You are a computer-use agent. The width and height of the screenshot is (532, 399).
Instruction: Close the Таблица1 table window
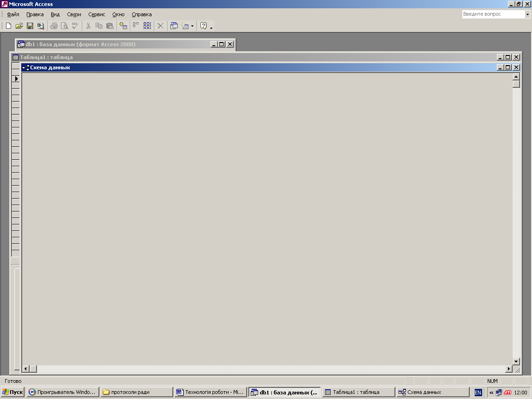[x=516, y=57]
